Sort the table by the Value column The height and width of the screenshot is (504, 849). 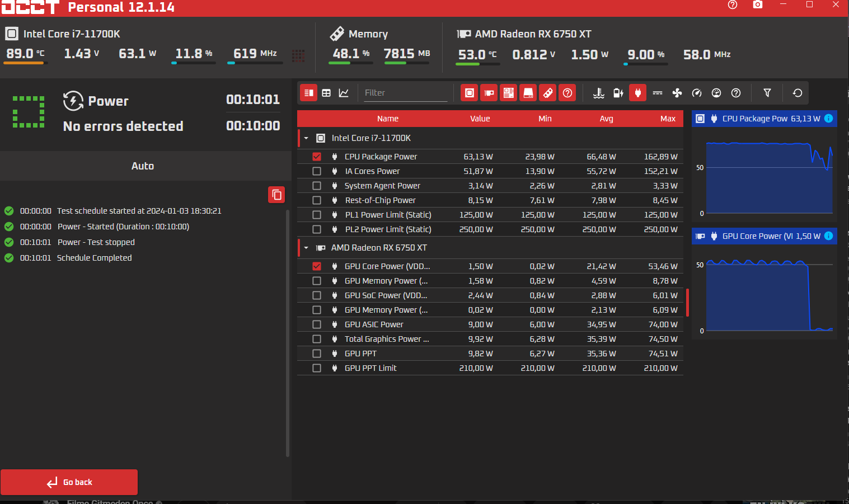coord(480,119)
